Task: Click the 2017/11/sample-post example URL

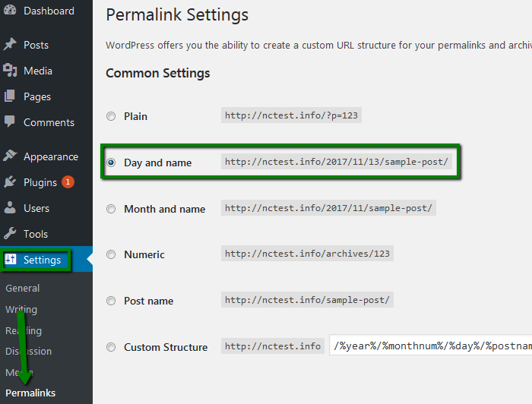Action: pyautogui.click(x=328, y=208)
